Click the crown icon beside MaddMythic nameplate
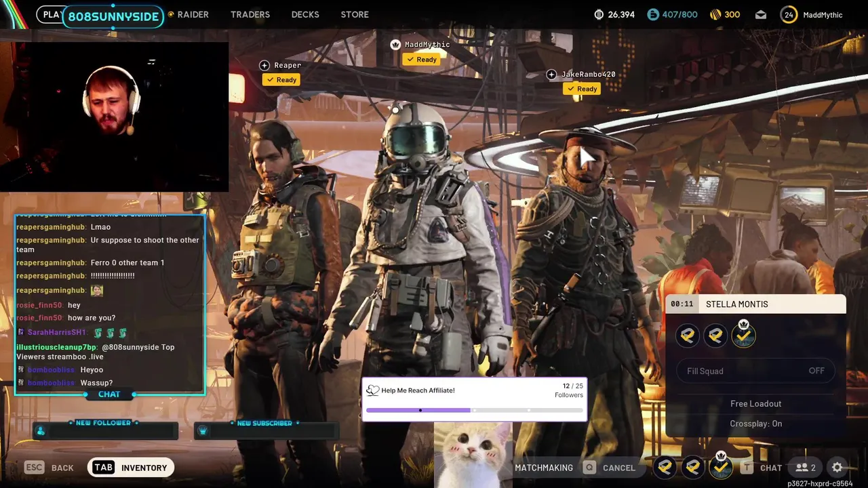 [x=395, y=45]
